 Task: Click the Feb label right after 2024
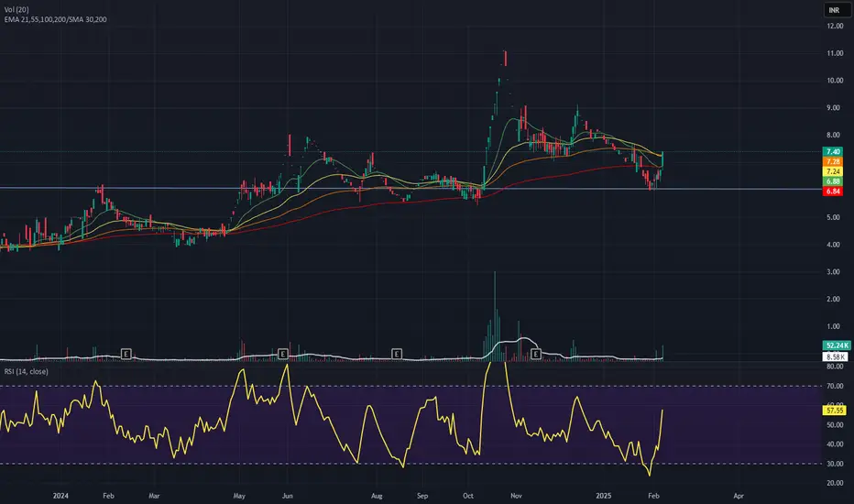point(108,496)
